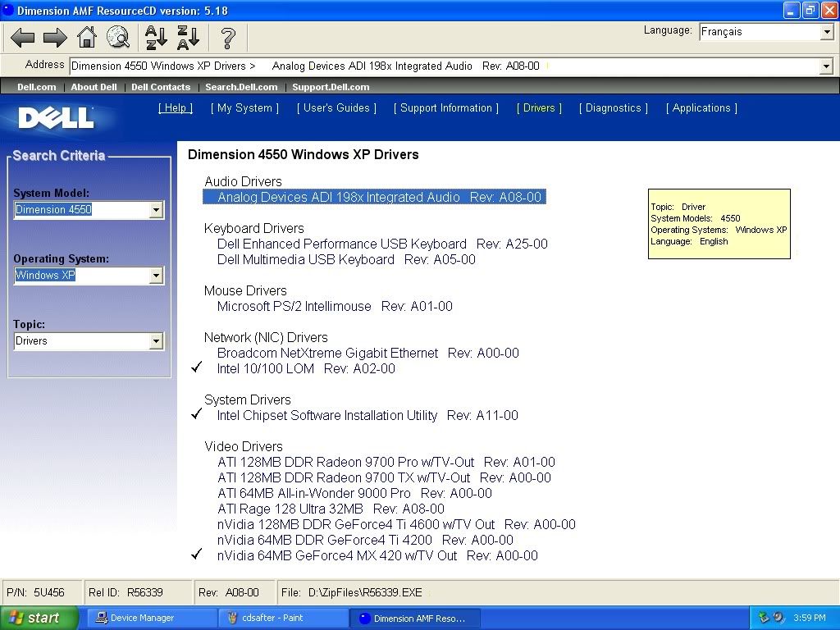This screenshot has width=840, height=630.
Task: Click the 'Dimension 4550 Windows XP Drivers' page heading
Action: [304, 155]
